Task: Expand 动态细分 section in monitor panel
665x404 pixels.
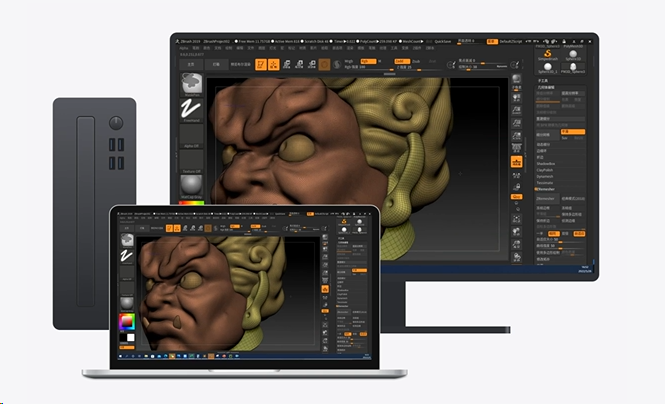Action: 543,145
